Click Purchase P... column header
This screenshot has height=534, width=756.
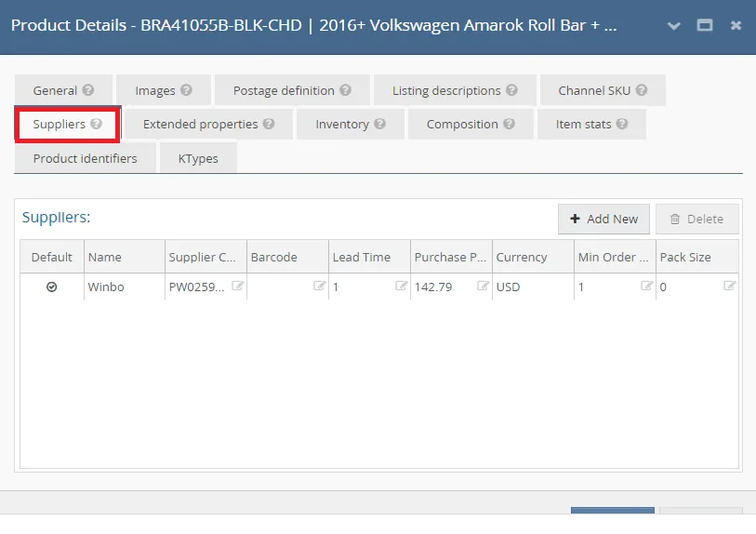point(451,257)
